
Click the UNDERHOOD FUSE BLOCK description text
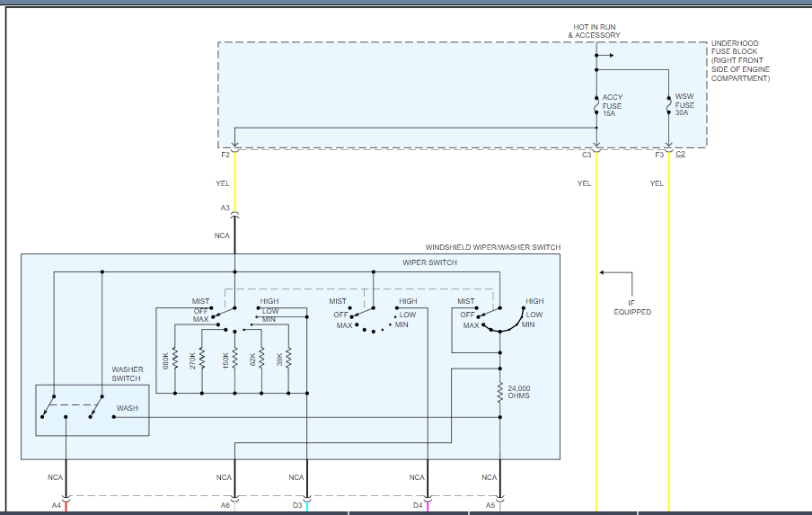pyautogui.click(x=740, y=61)
